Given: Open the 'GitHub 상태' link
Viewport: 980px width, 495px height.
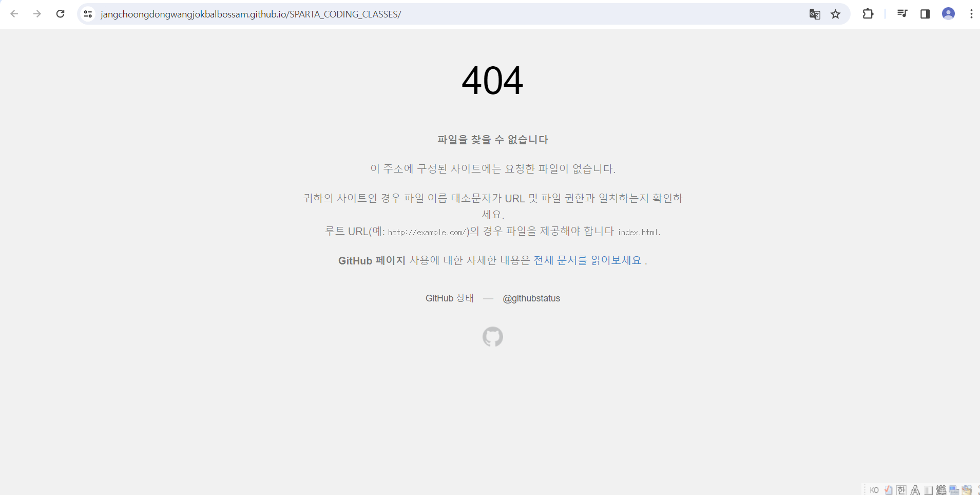Looking at the screenshot, I should 450,298.
